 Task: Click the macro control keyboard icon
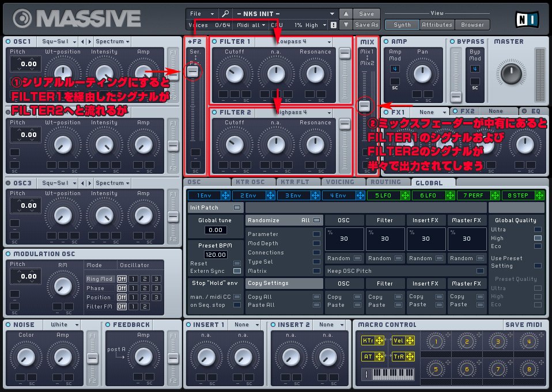point(388,374)
